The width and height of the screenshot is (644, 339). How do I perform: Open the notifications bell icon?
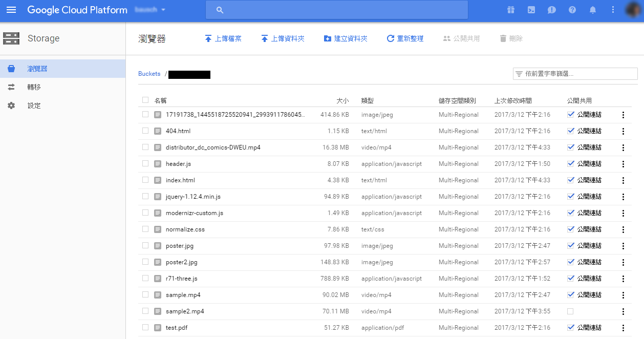coord(592,10)
